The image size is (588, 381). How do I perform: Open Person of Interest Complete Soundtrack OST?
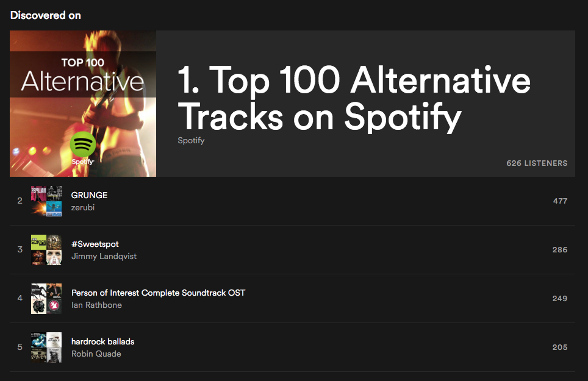pyautogui.click(x=158, y=293)
